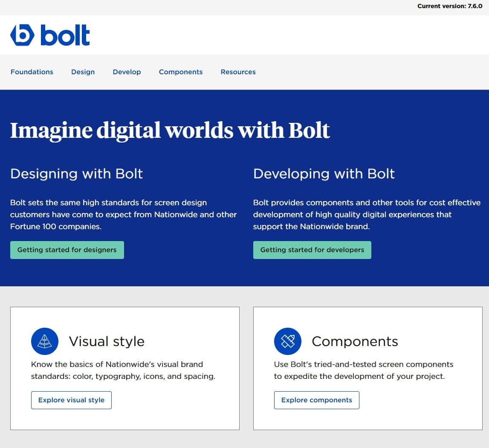The width and height of the screenshot is (489, 448).
Task: Click the pencil and ruler Components icon
Action: (288, 341)
